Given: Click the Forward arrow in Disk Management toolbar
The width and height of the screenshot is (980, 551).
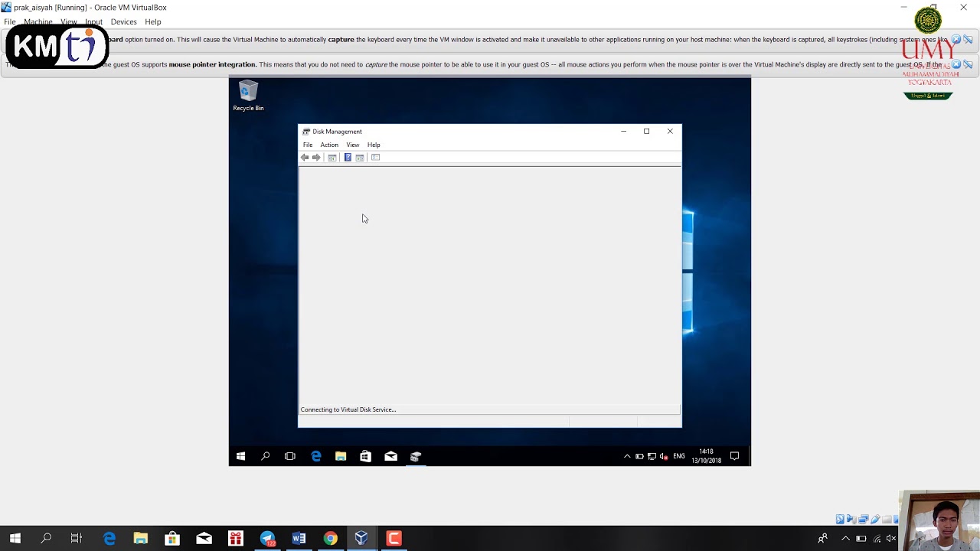Looking at the screenshot, I should (316, 158).
